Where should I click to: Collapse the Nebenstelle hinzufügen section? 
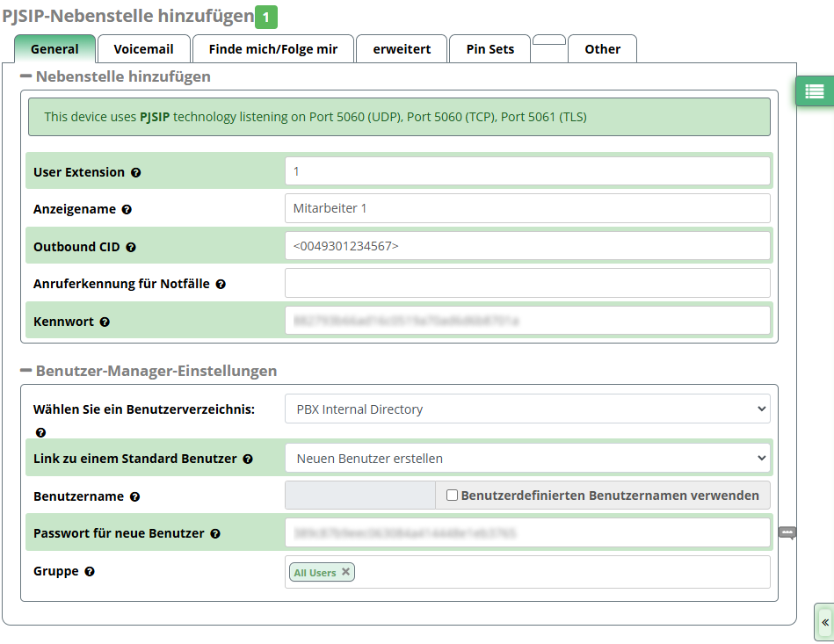click(x=25, y=76)
